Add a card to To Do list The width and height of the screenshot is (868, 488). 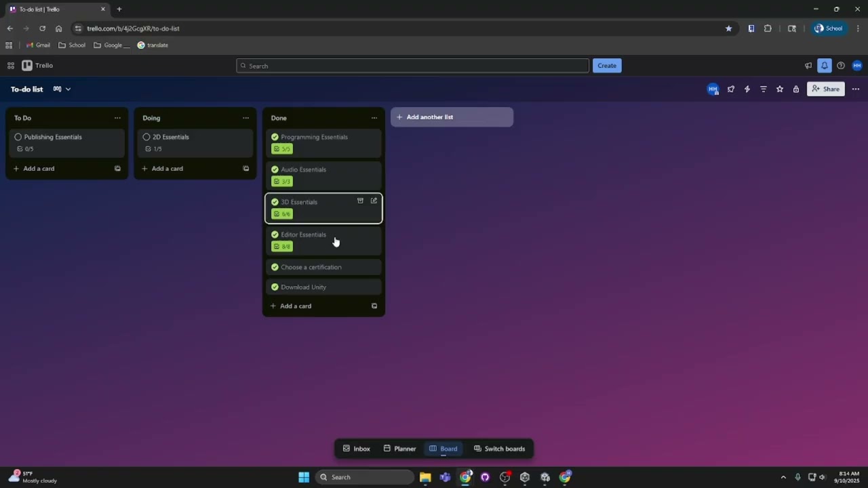point(60,169)
